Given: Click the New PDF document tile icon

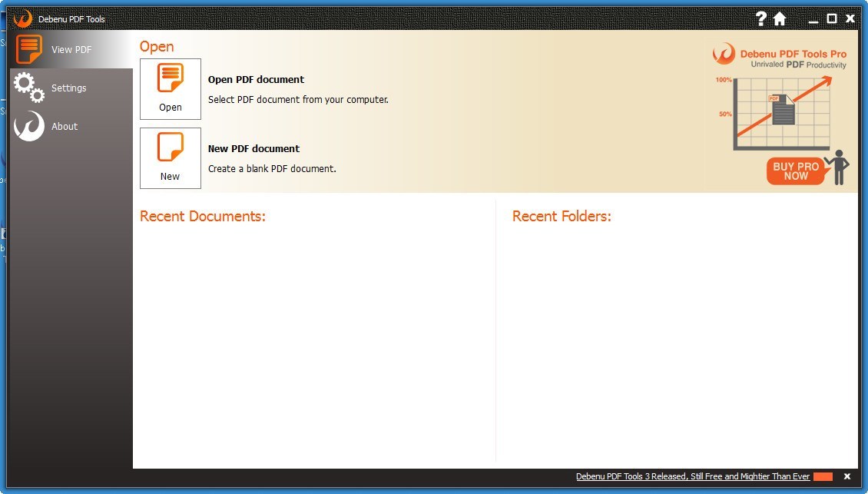Looking at the screenshot, I should pyautogui.click(x=171, y=157).
